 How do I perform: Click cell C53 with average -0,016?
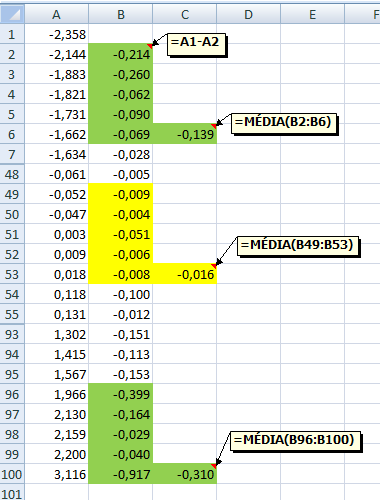[x=185, y=274]
